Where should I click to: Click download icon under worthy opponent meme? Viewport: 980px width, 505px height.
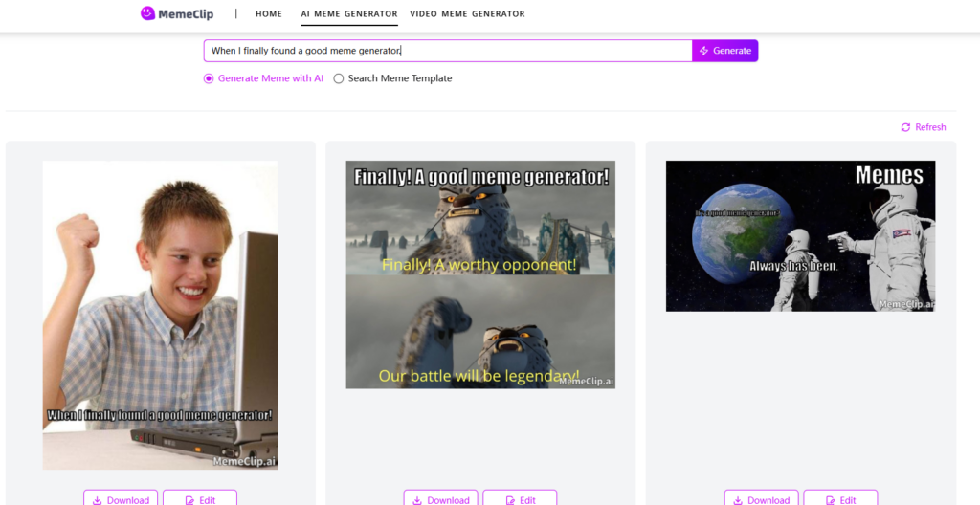(x=417, y=500)
